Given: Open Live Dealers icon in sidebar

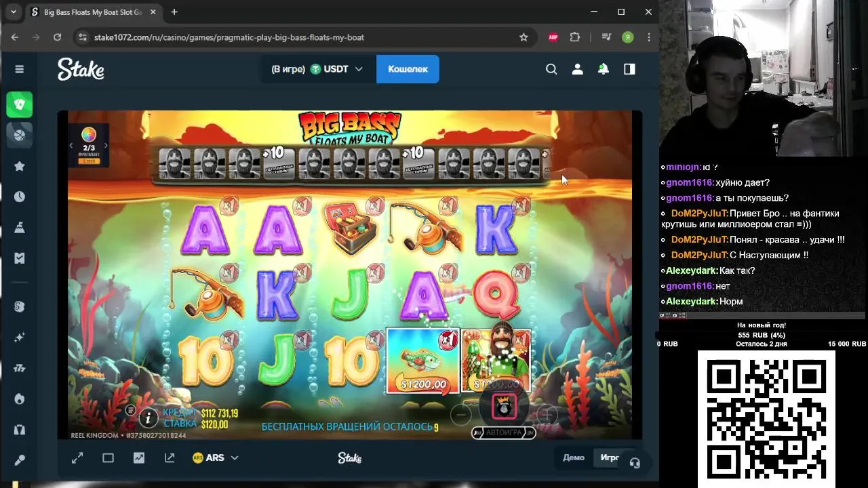Looking at the screenshot, I should (x=20, y=430).
